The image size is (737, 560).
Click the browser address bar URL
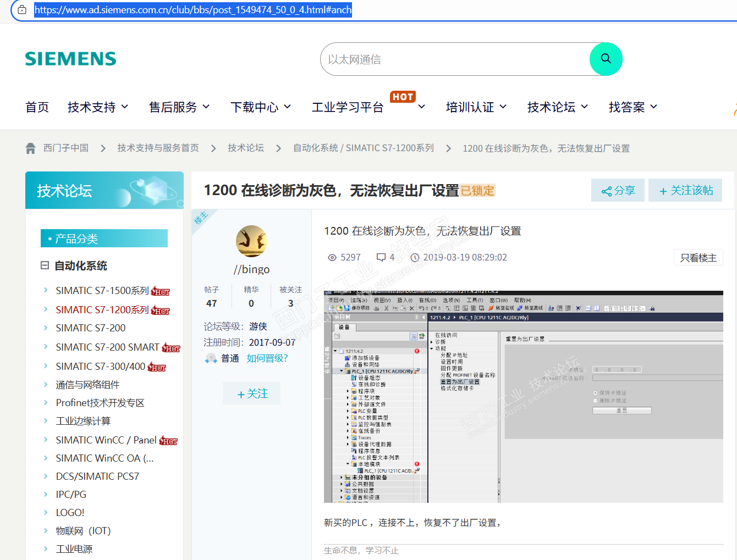[x=193, y=10]
